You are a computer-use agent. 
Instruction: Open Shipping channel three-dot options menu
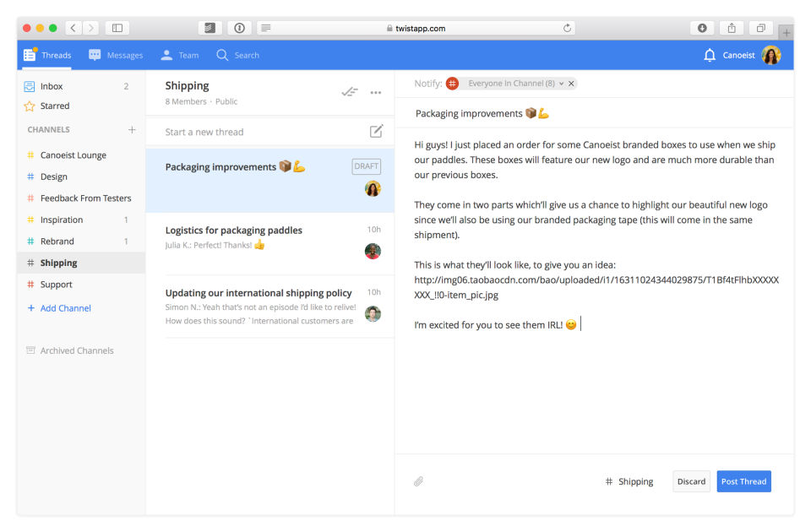coord(376,93)
